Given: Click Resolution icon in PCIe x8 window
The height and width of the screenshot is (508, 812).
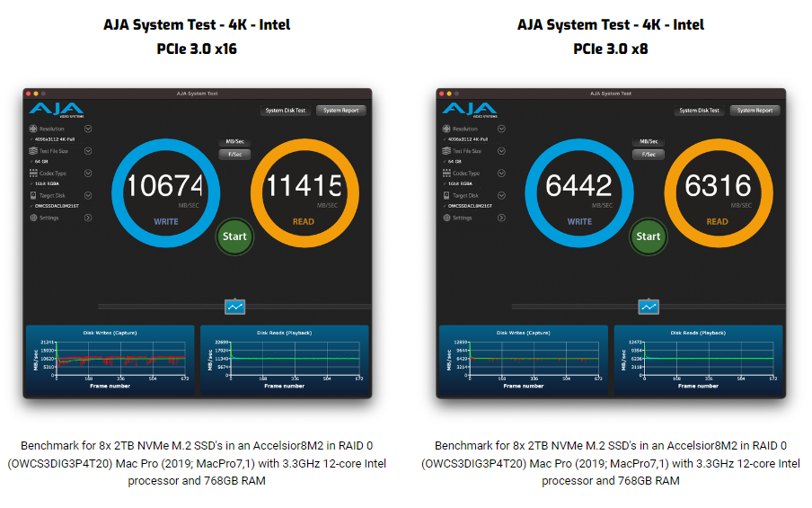Looking at the screenshot, I should (446, 129).
